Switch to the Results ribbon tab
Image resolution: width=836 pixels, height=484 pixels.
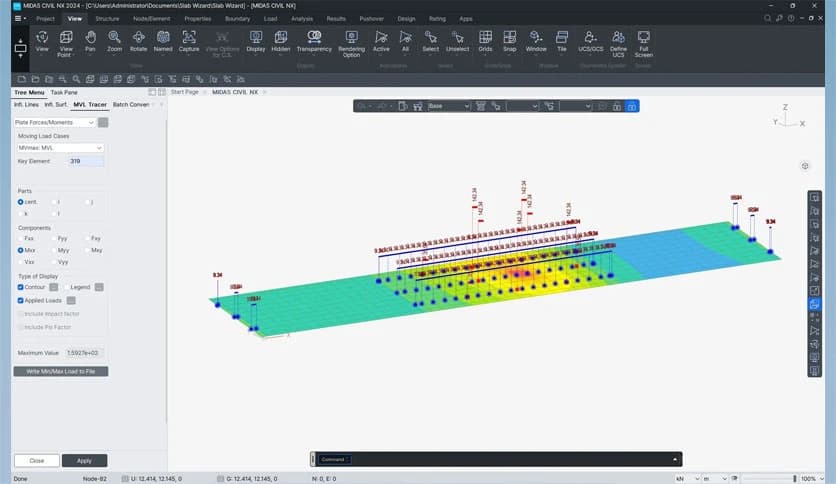(x=336, y=18)
